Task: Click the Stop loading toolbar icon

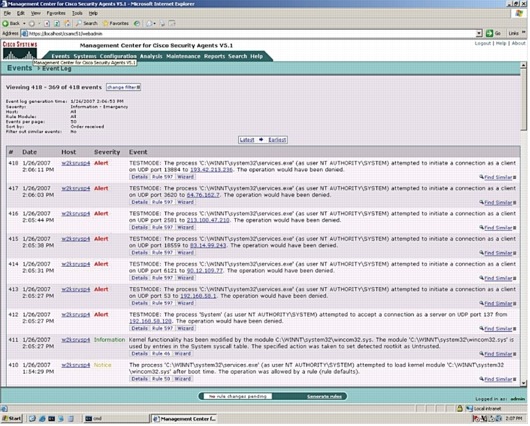Action: click(47, 23)
